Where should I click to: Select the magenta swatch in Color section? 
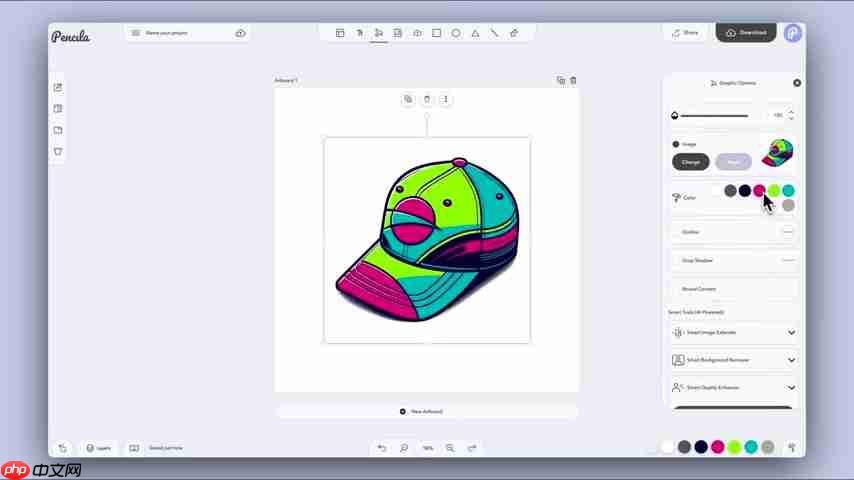point(759,190)
